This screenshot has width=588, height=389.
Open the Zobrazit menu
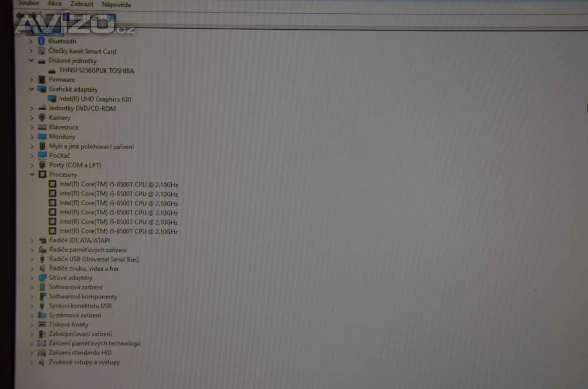82,4
